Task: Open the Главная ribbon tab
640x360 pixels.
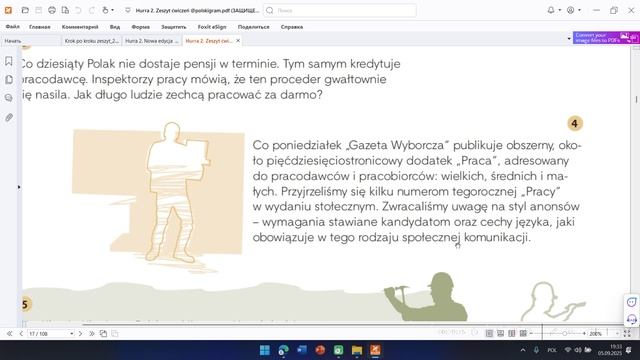Action: point(40,27)
